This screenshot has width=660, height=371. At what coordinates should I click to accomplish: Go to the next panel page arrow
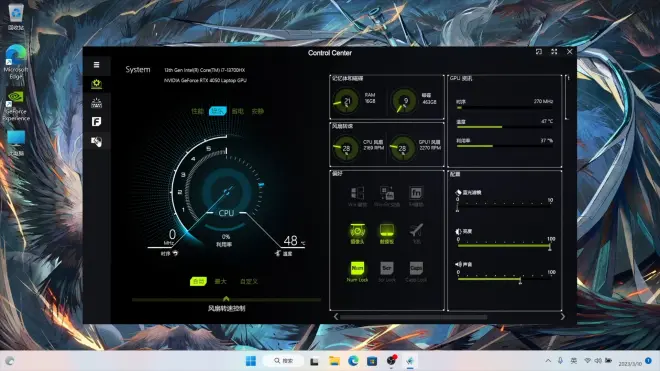[x=563, y=317]
